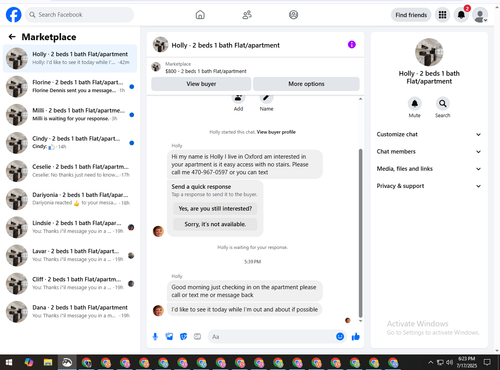
Task: Choose a sticker icon
Action: point(183,337)
